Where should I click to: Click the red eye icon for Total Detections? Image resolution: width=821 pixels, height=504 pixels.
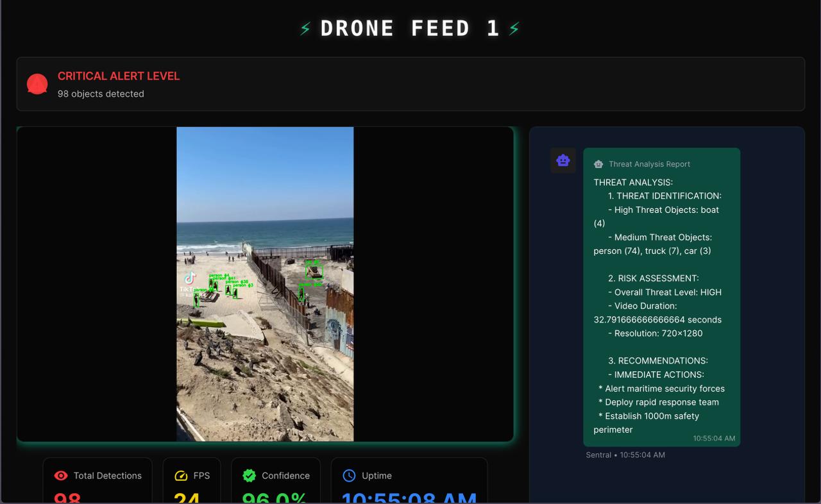point(61,476)
